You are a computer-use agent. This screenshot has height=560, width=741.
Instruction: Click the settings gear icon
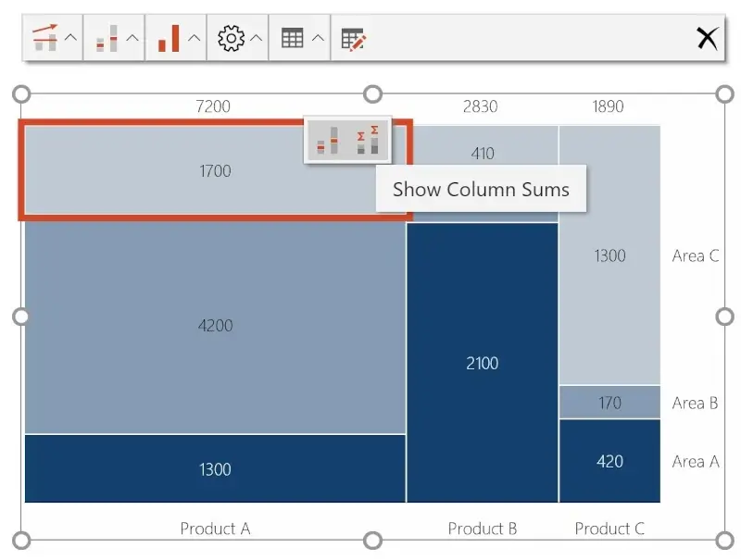tap(230, 38)
